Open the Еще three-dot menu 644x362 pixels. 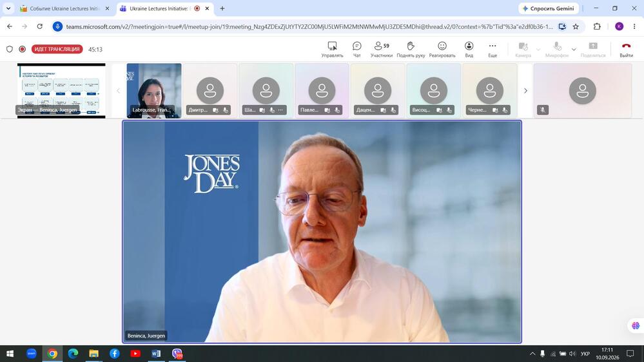(x=493, y=49)
